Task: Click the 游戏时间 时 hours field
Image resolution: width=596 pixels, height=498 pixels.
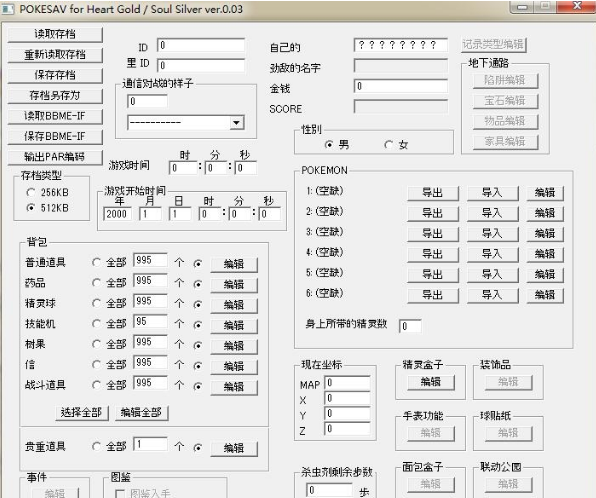Action: (183, 168)
